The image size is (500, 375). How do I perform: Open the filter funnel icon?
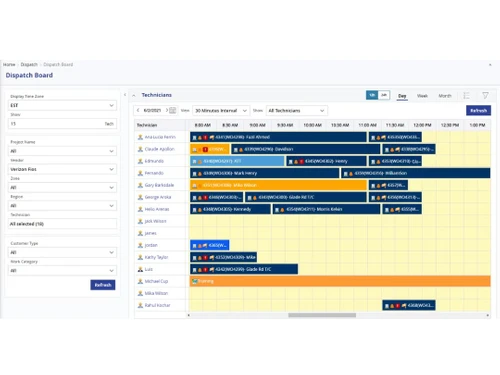point(485,96)
